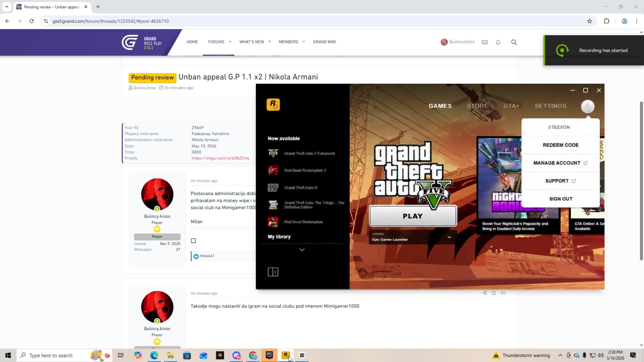The height and width of the screenshot is (362, 644).
Task: Click the page vertical scrollbar
Action: [x=641, y=181]
